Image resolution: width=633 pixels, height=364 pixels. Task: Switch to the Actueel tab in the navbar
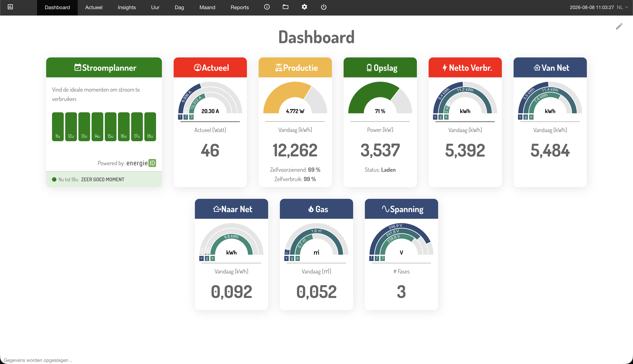tap(94, 7)
